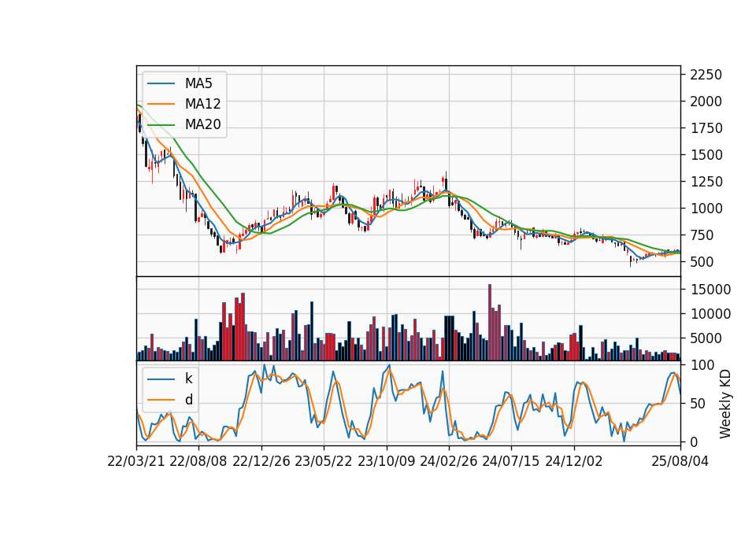The width and height of the screenshot is (756, 543).
Task: Click the 15000 volume axis value
Action: [x=710, y=289]
